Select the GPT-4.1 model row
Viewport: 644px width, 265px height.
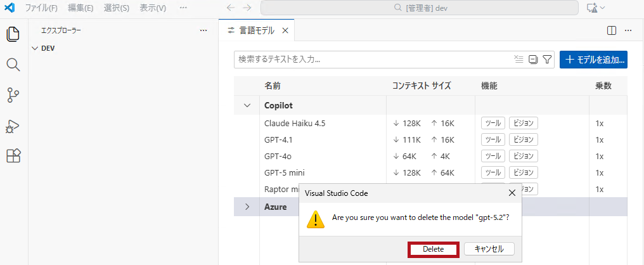[430, 139]
